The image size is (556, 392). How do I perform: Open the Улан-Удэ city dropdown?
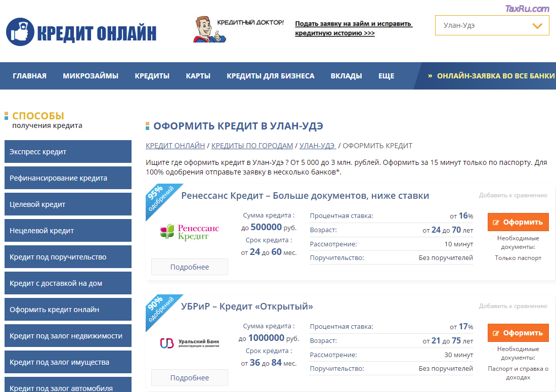(492, 25)
